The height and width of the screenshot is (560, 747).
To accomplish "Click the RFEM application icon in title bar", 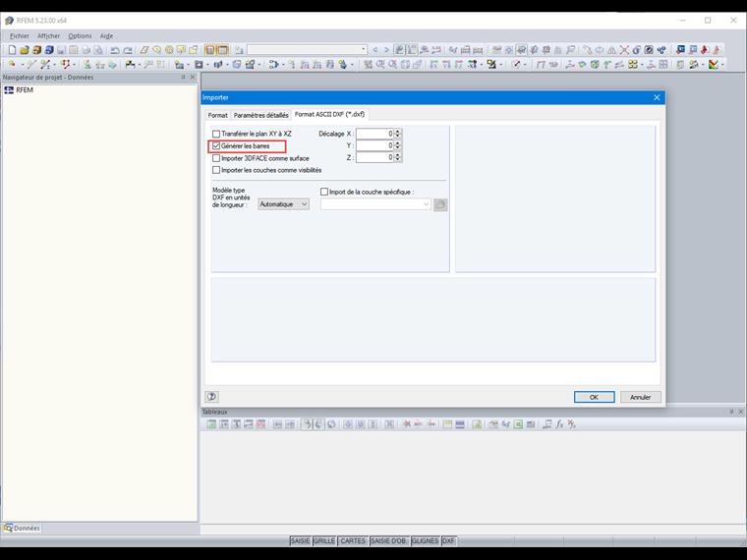I will point(9,21).
